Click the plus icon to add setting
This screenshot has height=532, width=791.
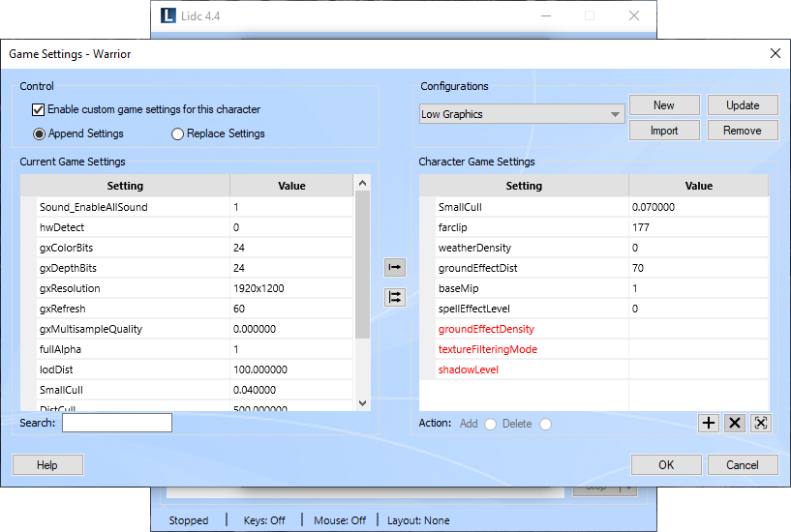[709, 423]
